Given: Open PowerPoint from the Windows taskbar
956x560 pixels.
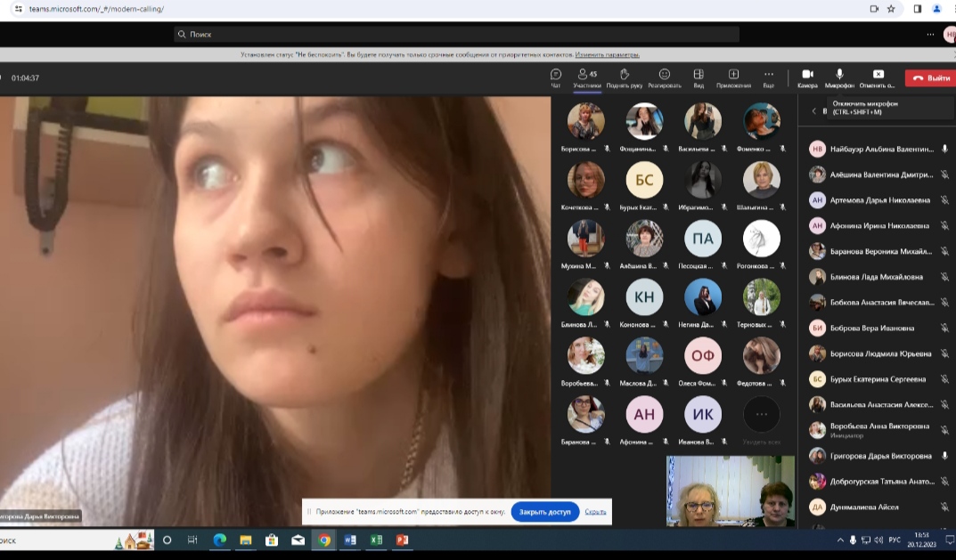Looking at the screenshot, I should [402, 540].
